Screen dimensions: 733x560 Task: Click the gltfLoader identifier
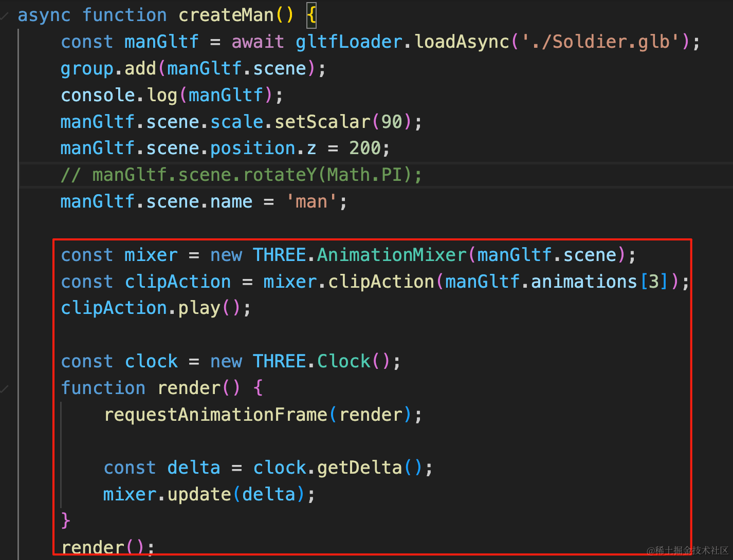point(349,42)
